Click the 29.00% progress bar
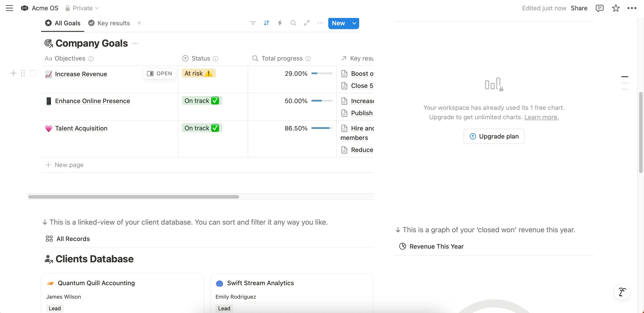The image size is (644, 313). (322, 74)
